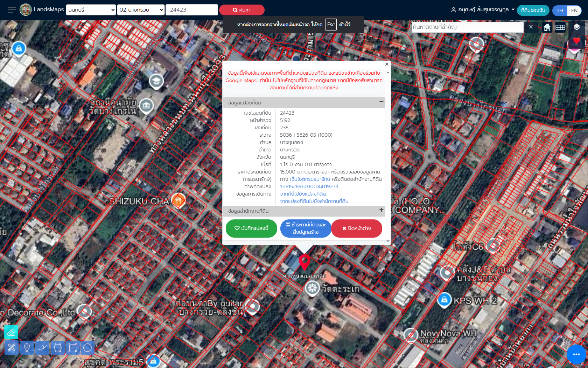Open the map layers icon
Image resolution: width=588 pixels, height=368 pixels.
576,27
